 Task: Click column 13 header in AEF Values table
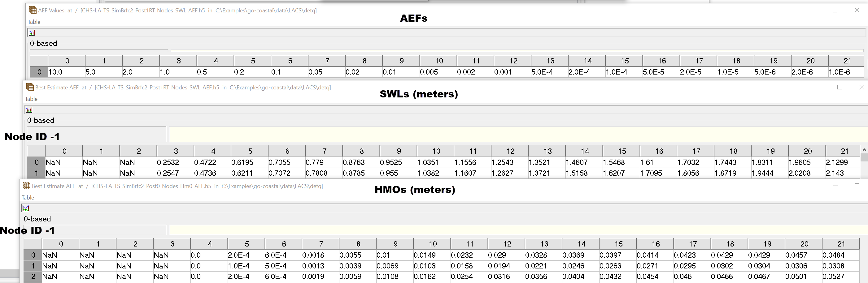(550, 61)
